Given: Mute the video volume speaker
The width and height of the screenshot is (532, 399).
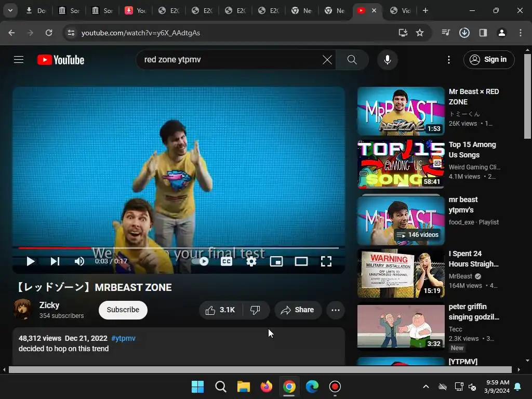Looking at the screenshot, I should (79, 261).
